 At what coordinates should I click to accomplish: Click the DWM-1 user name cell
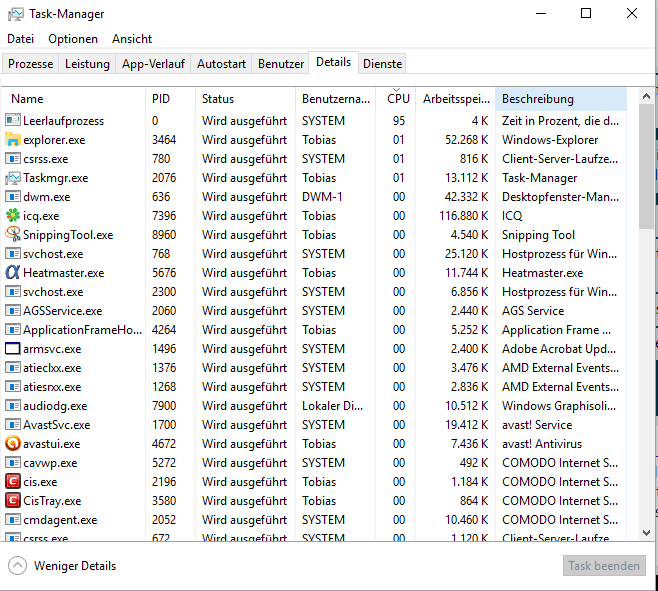click(x=322, y=196)
